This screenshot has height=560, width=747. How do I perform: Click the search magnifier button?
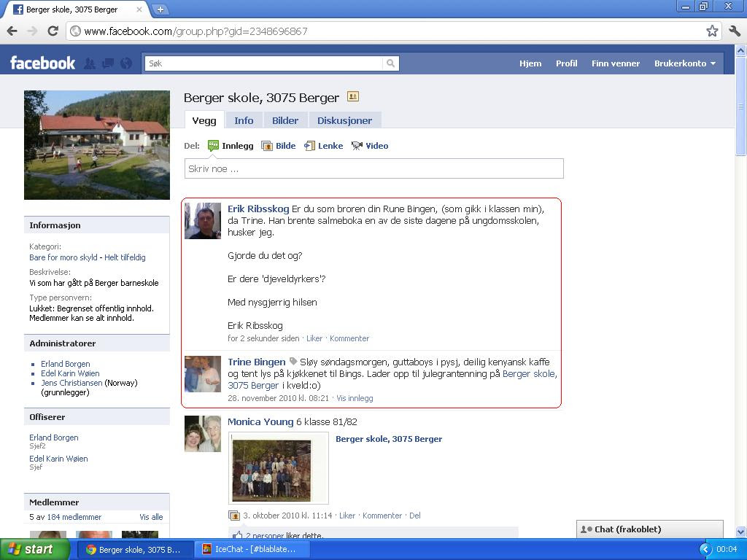click(x=391, y=63)
